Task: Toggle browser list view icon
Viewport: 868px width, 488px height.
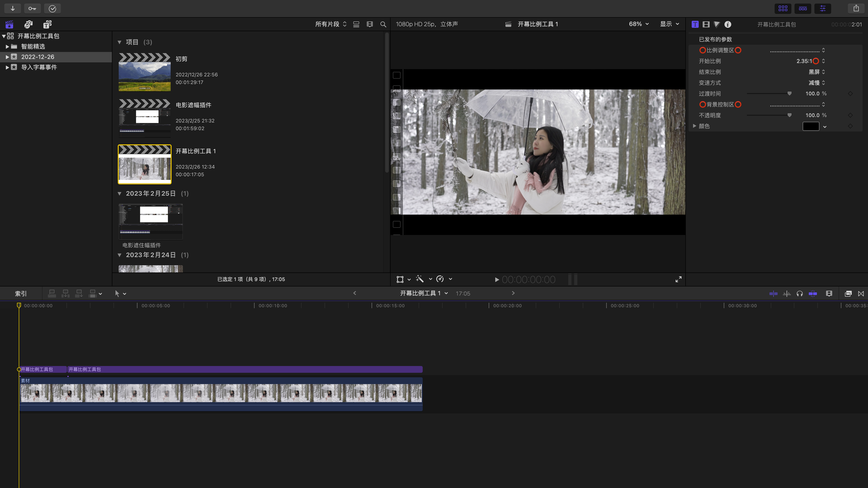Action: (356, 24)
